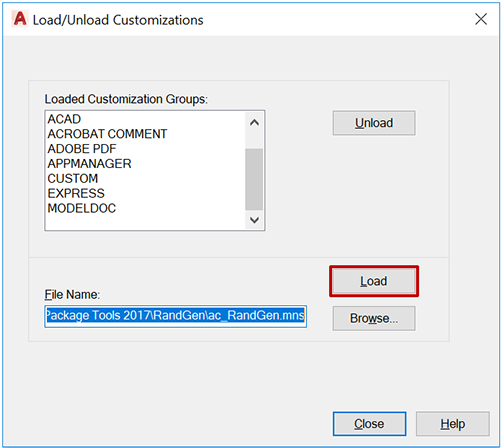Screen dimensions: 503x448
Task: Close dialog with title bar X
Action: [x=481, y=19]
